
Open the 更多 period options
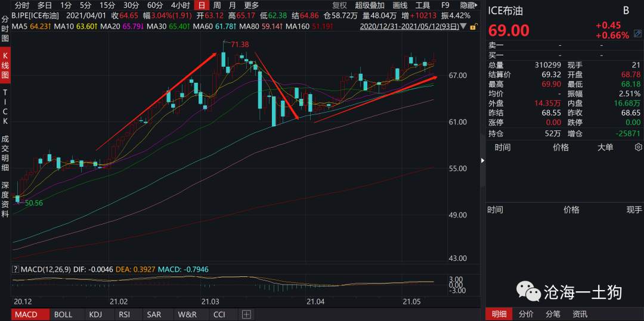(x=252, y=5)
